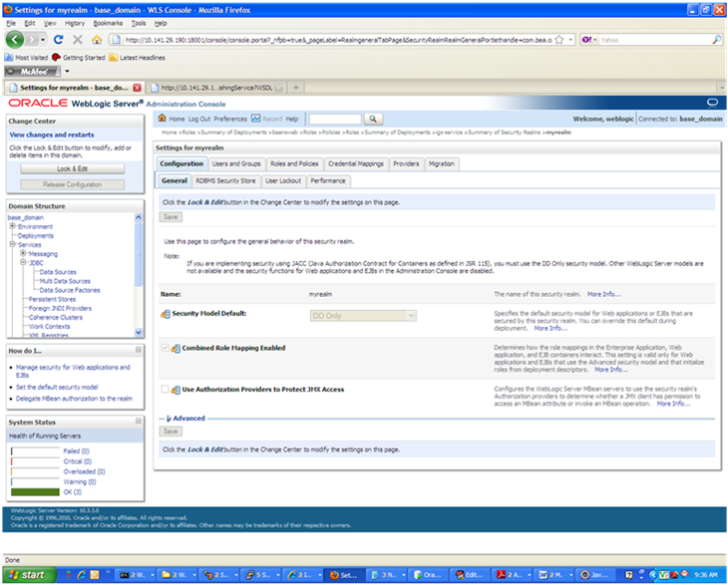Click the Failed (0) health link
The width and height of the screenshot is (728, 585).
coord(76,450)
